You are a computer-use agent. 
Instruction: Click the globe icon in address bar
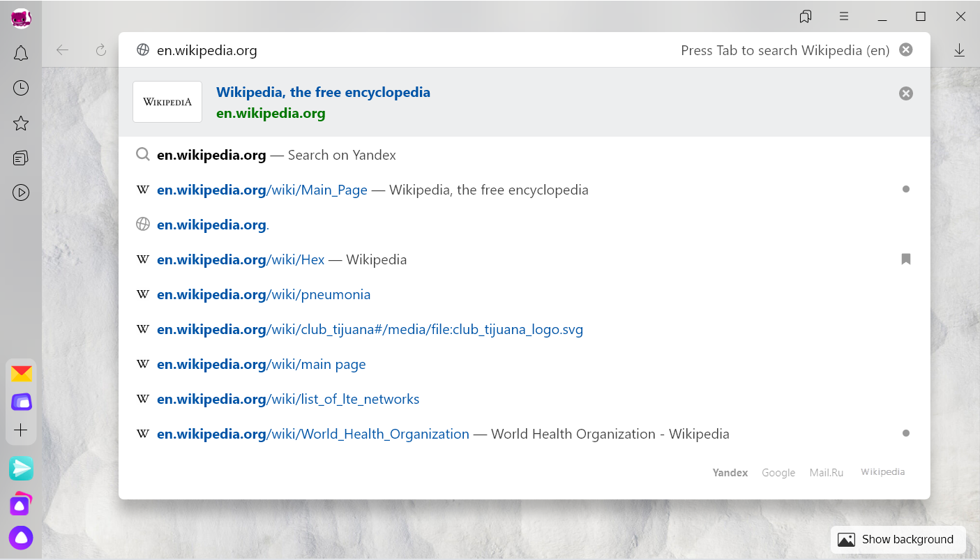(143, 50)
